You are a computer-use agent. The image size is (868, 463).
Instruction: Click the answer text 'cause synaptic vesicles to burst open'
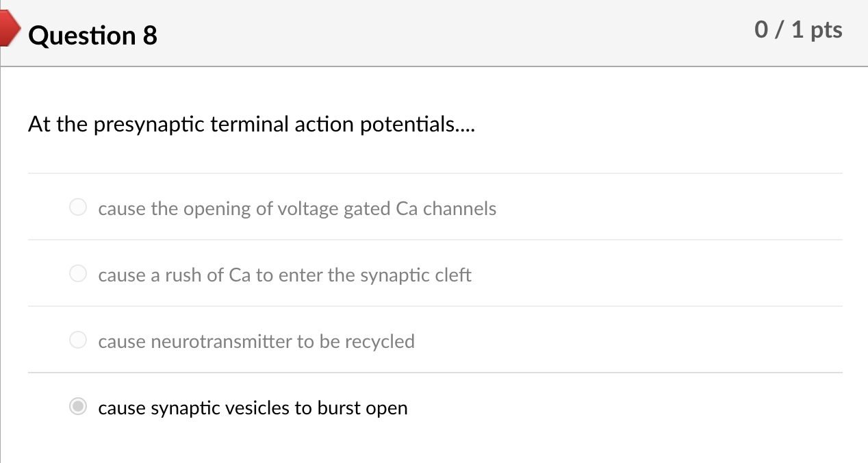253,408
